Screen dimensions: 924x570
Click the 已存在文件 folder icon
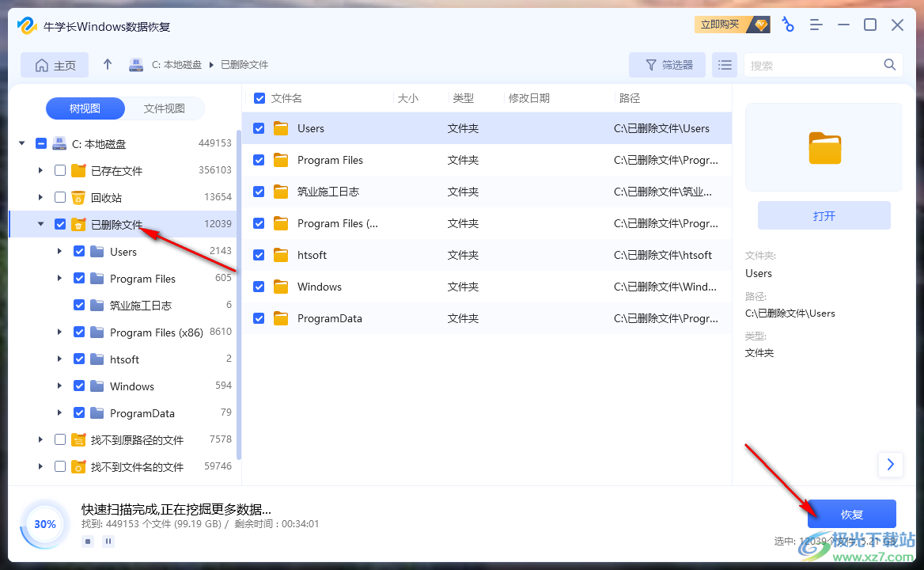pos(78,170)
